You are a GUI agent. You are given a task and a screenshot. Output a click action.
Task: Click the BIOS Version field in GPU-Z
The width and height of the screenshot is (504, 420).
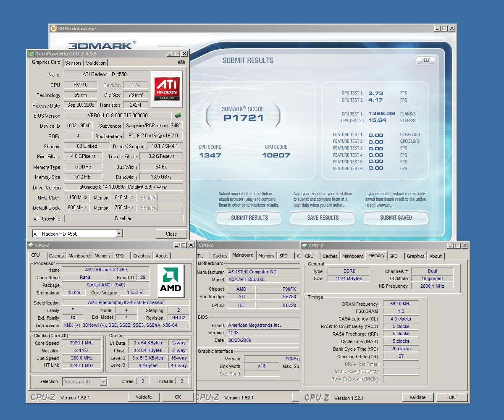pos(118,115)
